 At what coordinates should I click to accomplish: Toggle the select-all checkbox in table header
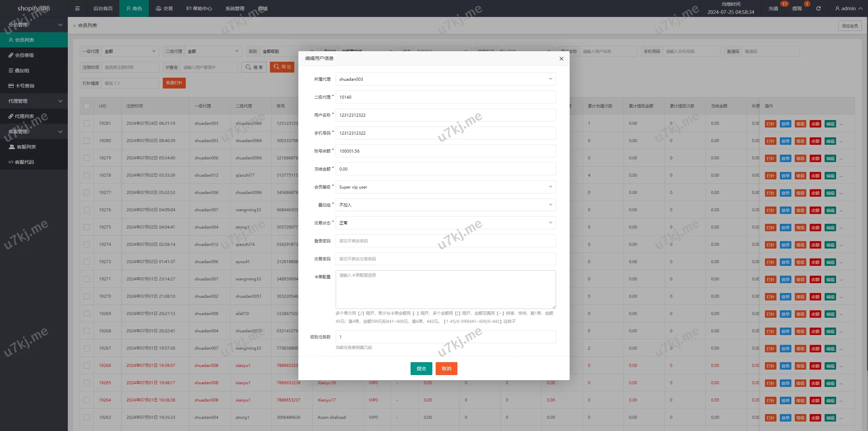click(87, 106)
